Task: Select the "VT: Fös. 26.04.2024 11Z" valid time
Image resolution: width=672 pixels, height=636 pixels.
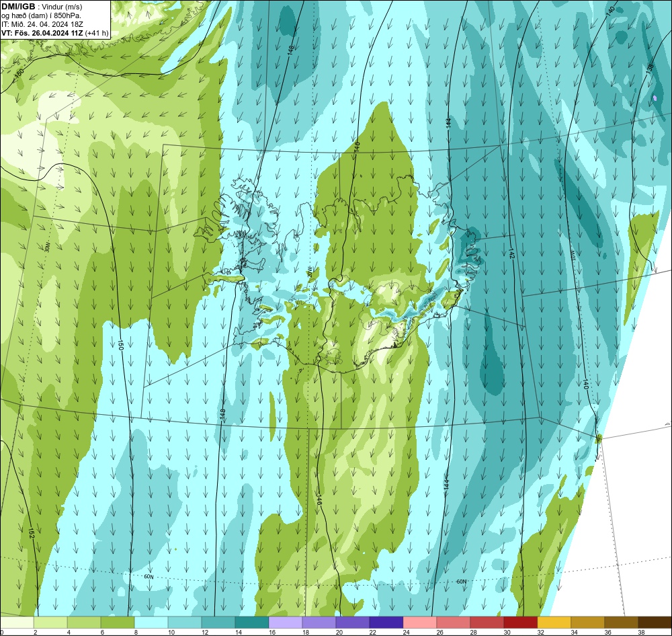Action: (x=42, y=33)
